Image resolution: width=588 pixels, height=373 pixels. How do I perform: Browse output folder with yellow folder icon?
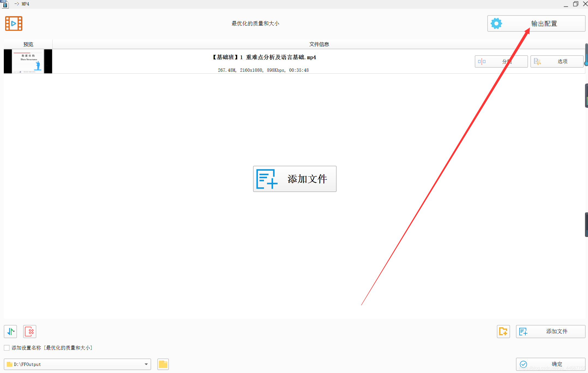(163, 364)
